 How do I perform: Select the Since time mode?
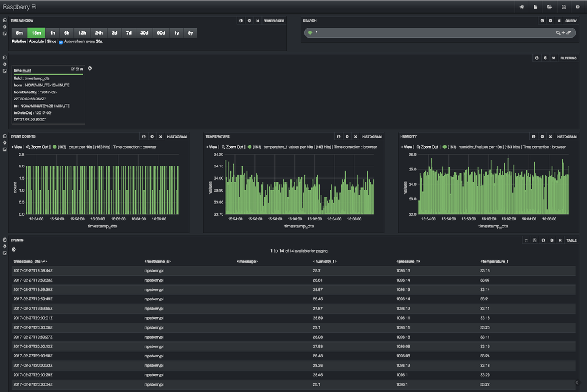[x=52, y=41]
